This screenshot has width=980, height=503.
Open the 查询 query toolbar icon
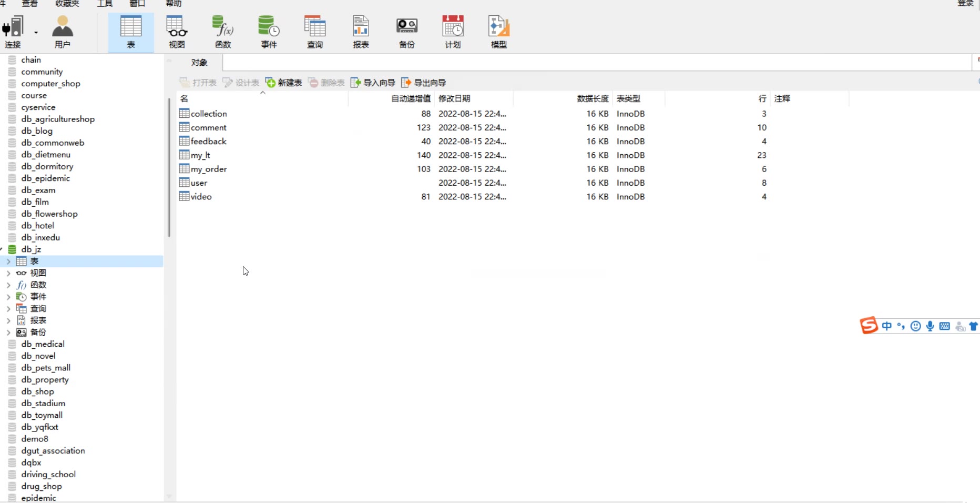click(315, 32)
